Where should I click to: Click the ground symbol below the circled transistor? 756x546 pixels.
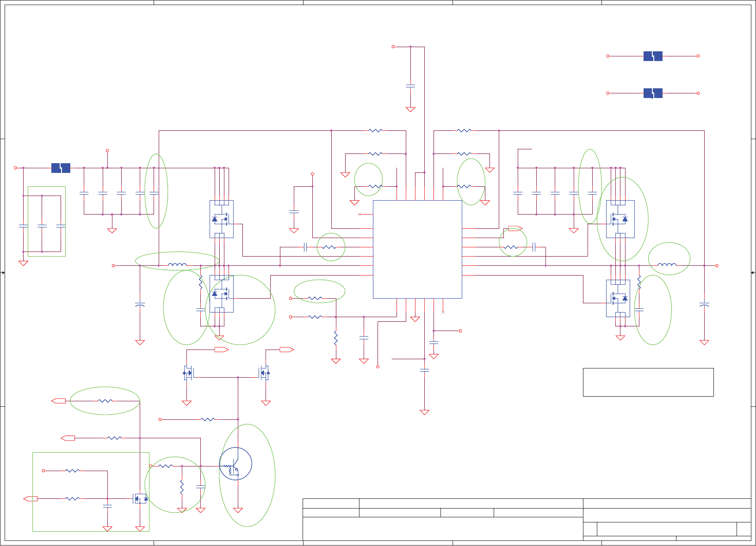(238, 510)
